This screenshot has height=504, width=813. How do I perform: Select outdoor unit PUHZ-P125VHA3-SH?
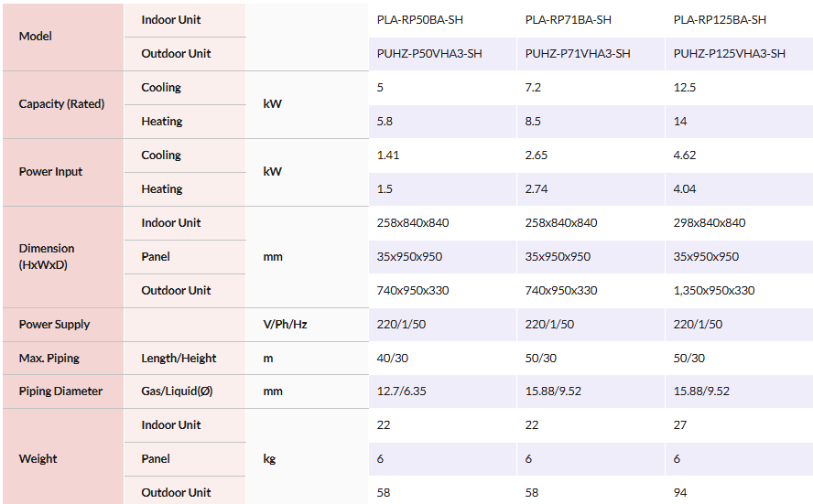tap(729, 54)
